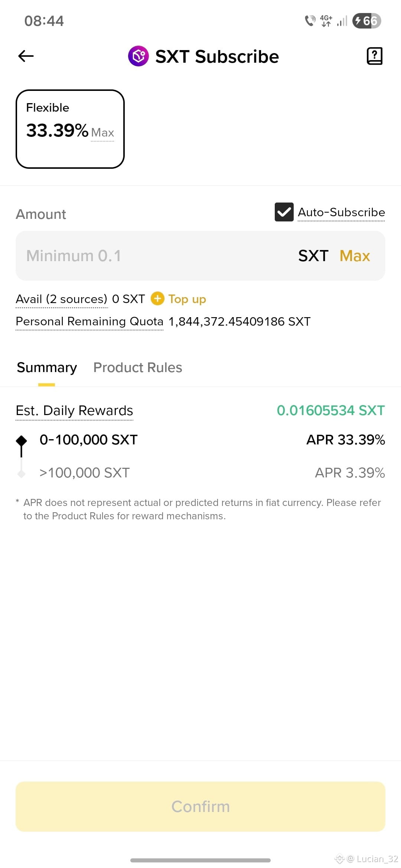Open the help guide book icon

point(375,56)
